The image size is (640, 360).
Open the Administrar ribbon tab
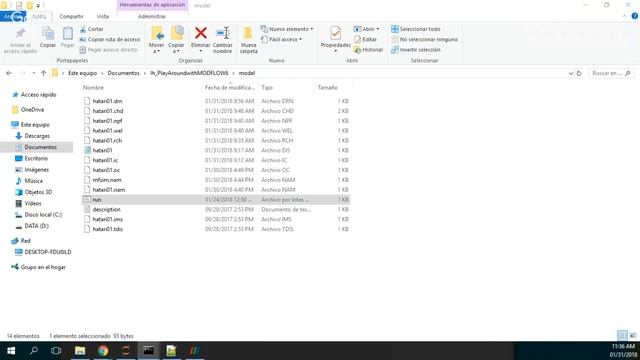pos(152,16)
